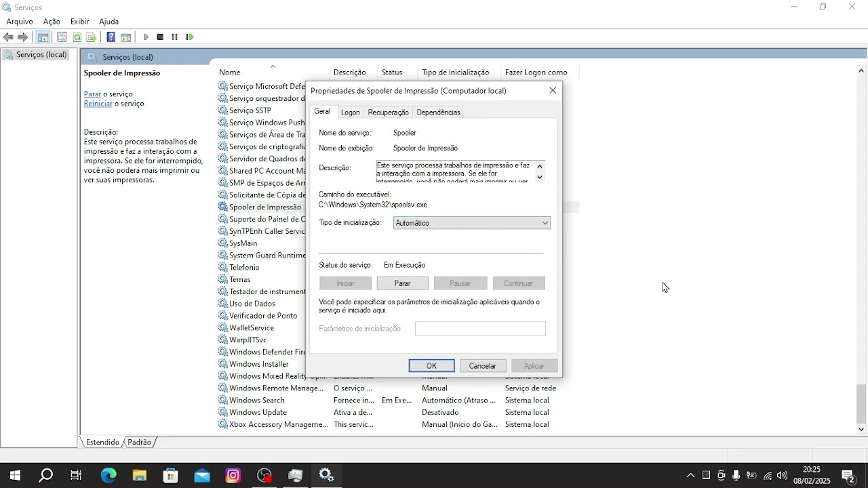Click the services list scroll down arrow
The image size is (868, 488).
861,429
